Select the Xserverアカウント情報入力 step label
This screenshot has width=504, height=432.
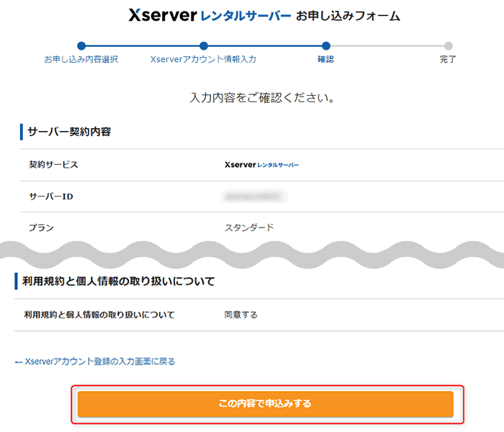[204, 59]
